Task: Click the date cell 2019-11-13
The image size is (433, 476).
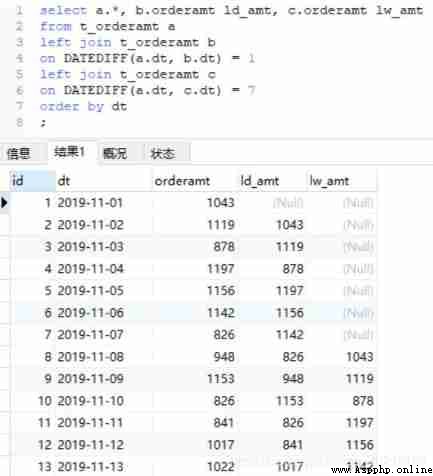Action: 90,466
